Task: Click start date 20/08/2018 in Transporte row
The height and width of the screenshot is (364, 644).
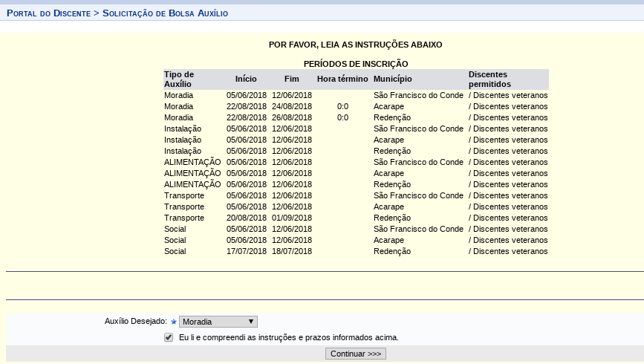Action: [247, 218]
